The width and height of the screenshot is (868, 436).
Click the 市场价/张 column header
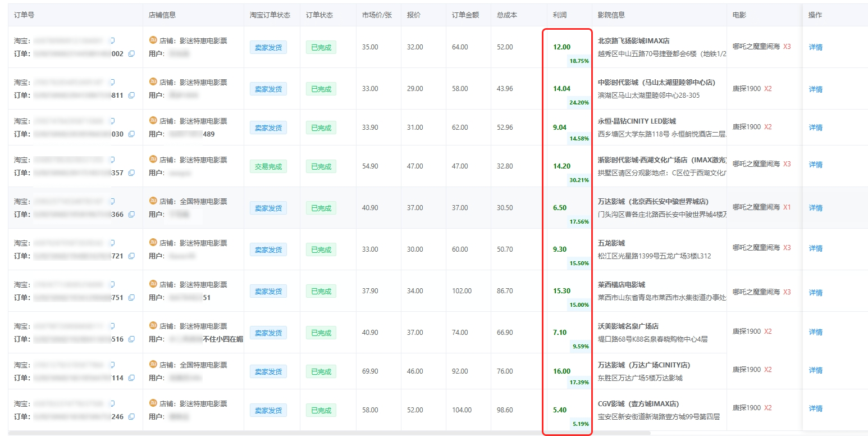tap(377, 15)
